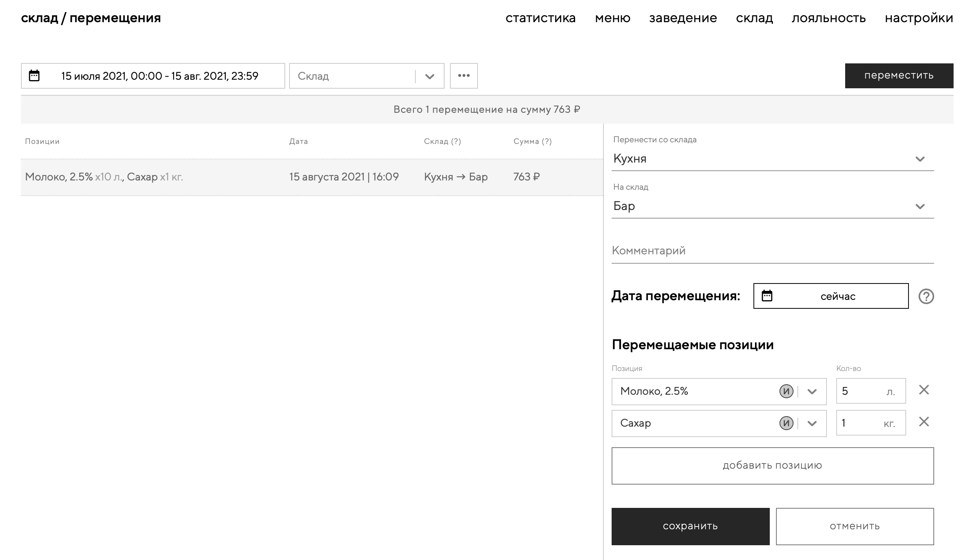This screenshot has width=980, height=560.
Task: Remove the Молоко, 2.5% position row
Action: click(924, 390)
